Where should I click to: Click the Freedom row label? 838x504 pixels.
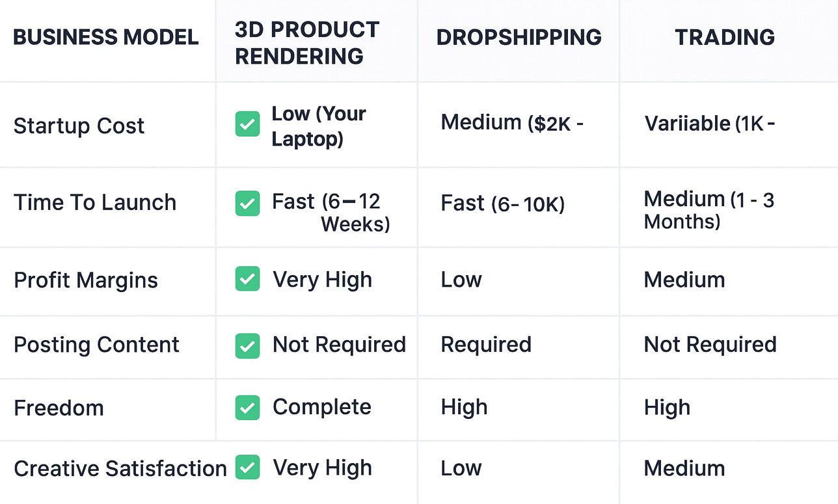pos(59,408)
